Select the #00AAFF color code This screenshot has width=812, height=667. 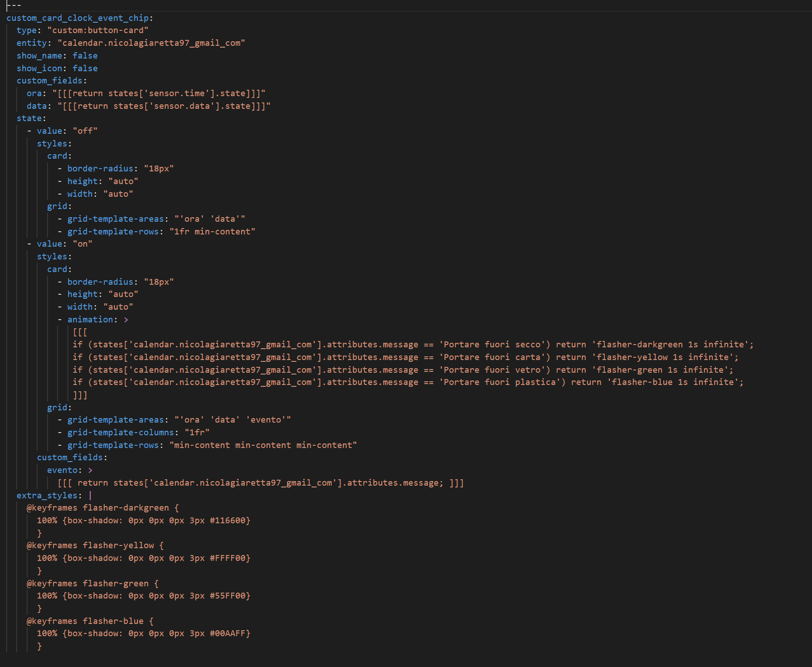coord(228,633)
